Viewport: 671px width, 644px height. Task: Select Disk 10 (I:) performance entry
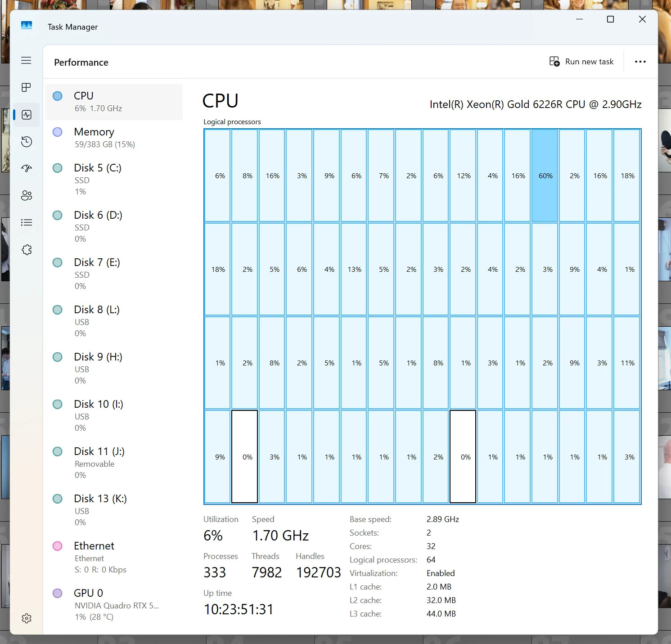(114, 415)
